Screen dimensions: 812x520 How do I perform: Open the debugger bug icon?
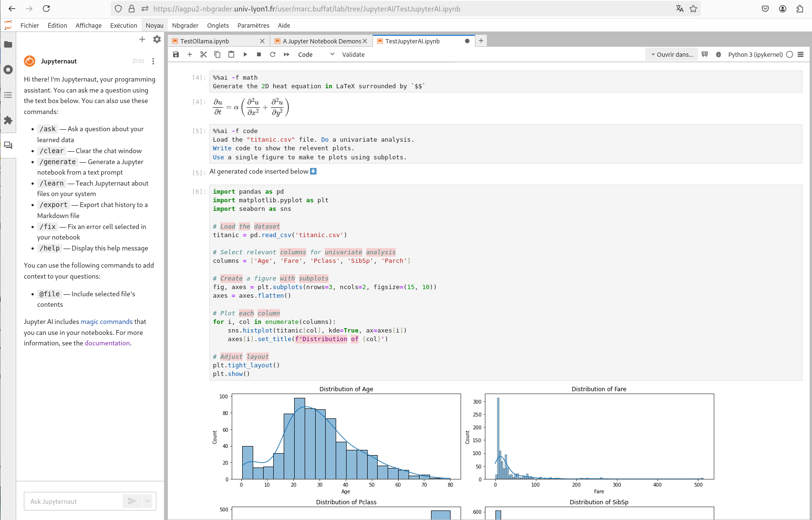(x=719, y=54)
